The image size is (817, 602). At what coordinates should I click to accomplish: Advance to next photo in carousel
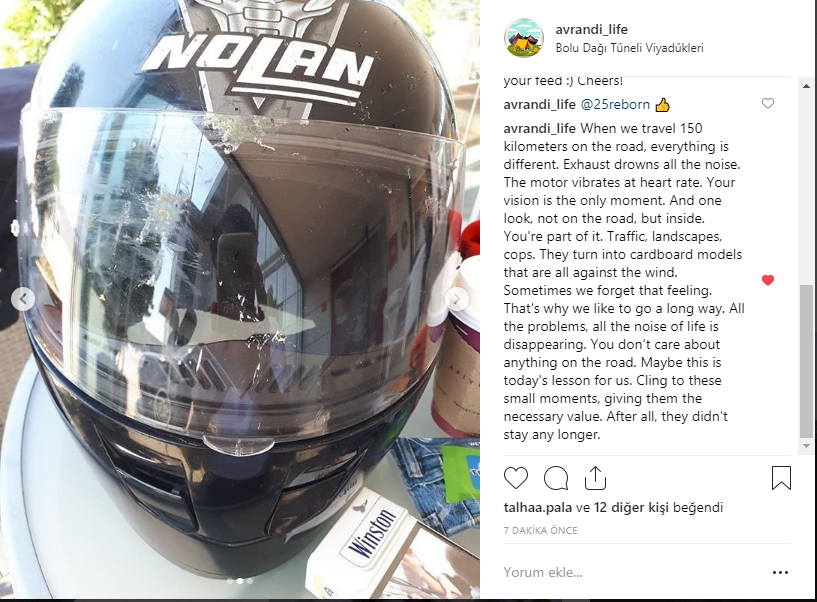pyautogui.click(x=456, y=299)
